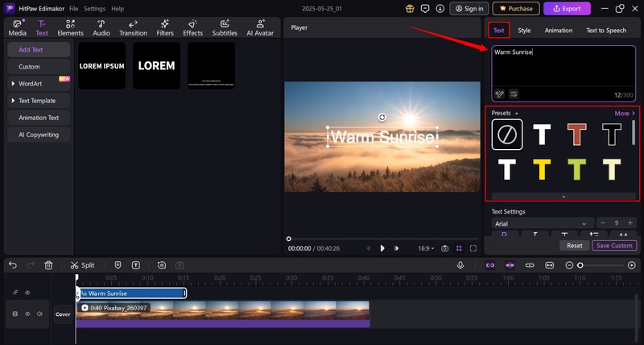
Task: Click the text wrap icon under text box
Action: point(514,94)
